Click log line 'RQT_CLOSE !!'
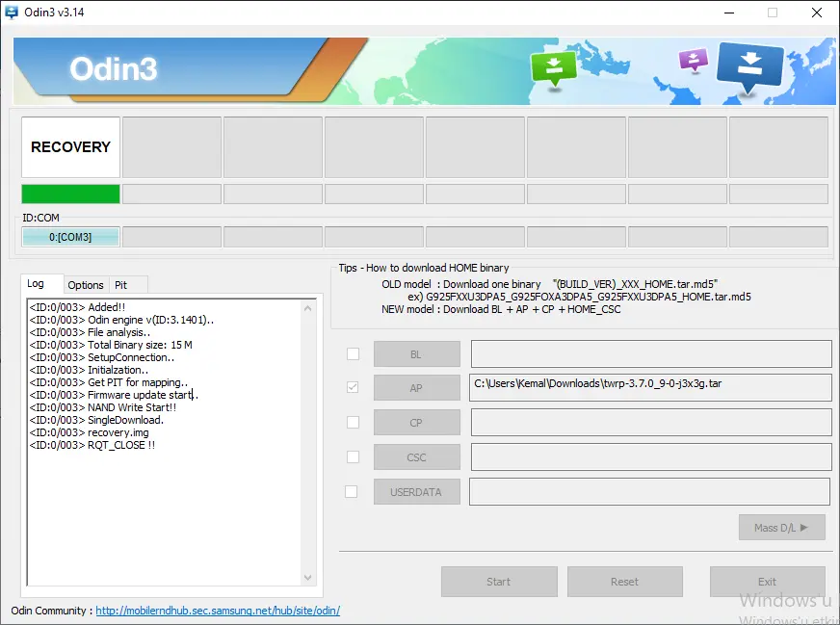Image resolution: width=840 pixels, height=625 pixels. click(92, 445)
